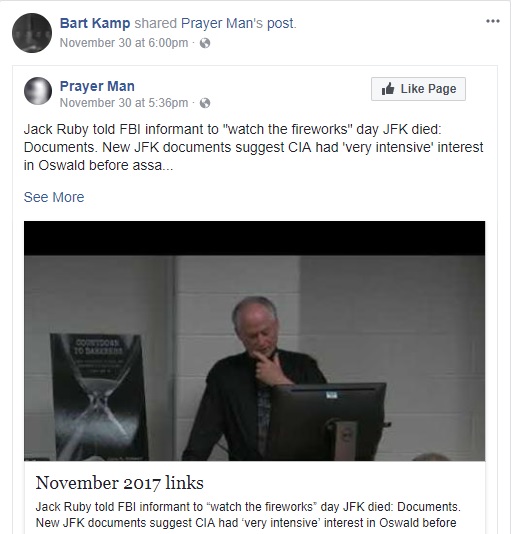
Task: Open the shared "Prayer Man's post" link
Action: (238, 23)
